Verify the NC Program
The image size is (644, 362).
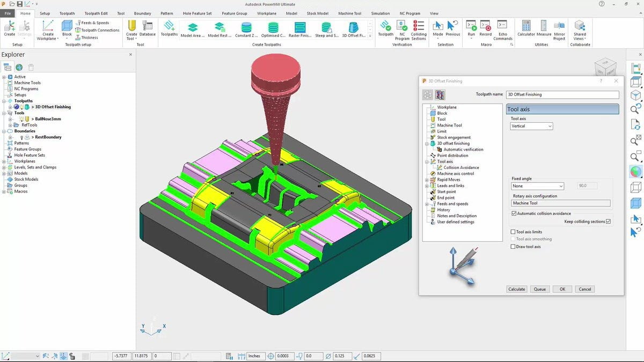[402, 29]
